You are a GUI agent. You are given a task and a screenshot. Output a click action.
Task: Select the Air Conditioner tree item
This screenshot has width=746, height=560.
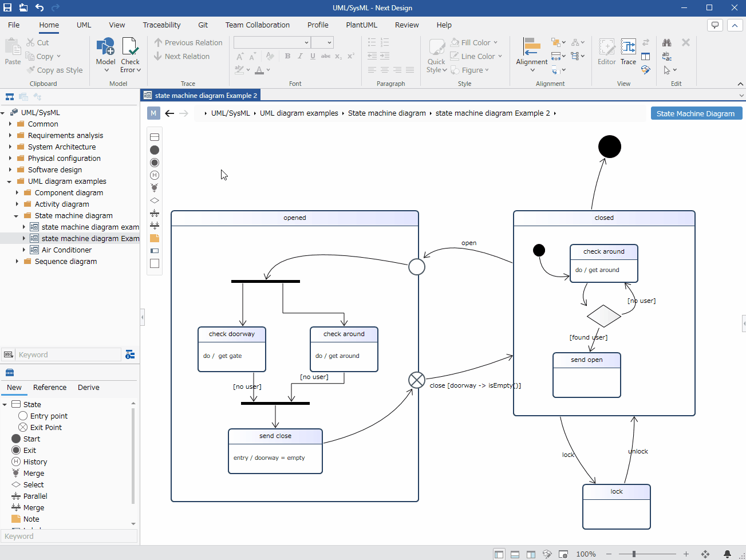pyautogui.click(x=66, y=250)
